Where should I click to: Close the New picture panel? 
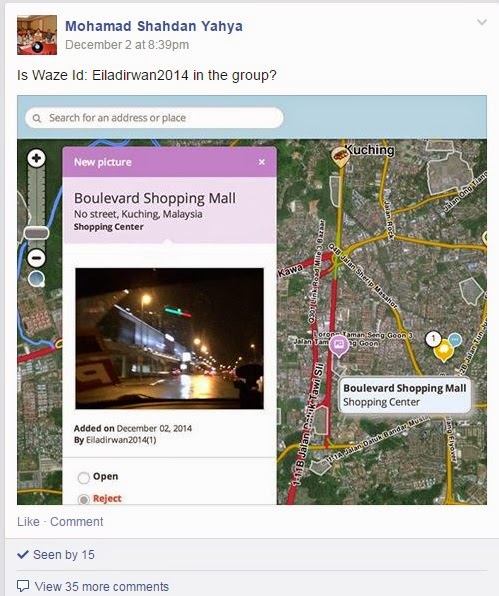pos(261,162)
